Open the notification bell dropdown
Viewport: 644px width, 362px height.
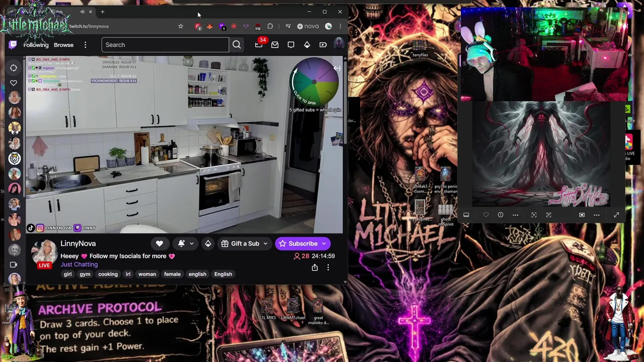pyautogui.click(x=186, y=243)
